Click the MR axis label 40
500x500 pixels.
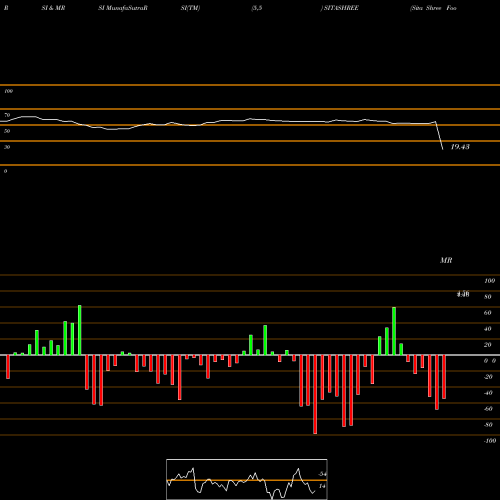(488, 329)
